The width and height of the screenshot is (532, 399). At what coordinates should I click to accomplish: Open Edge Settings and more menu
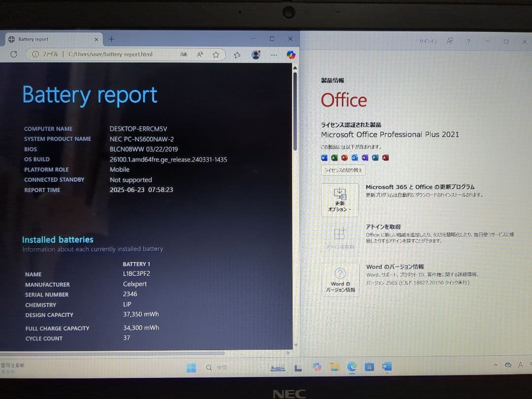point(274,55)
